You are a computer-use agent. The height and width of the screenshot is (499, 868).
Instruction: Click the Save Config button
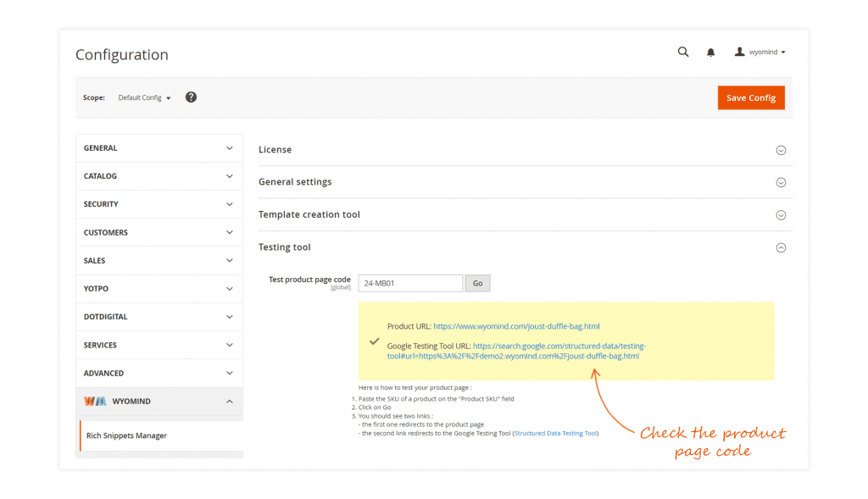(x=750, y=97)
